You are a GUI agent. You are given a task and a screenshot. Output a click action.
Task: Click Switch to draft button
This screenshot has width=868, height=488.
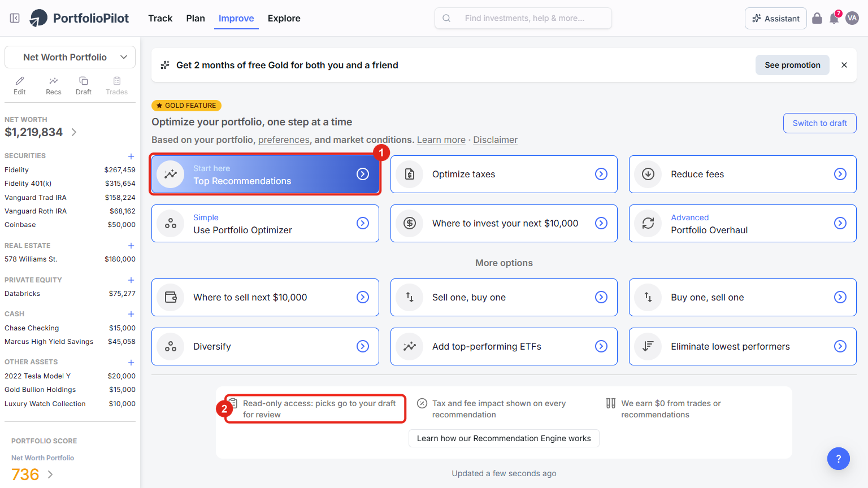tap(819, 123)
